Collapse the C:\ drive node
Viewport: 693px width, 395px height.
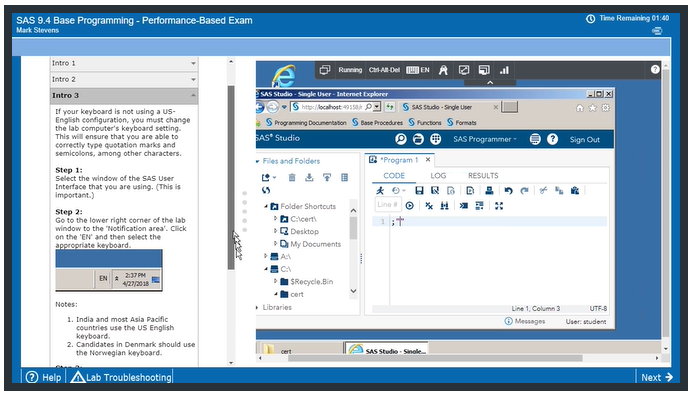point(266,269)
